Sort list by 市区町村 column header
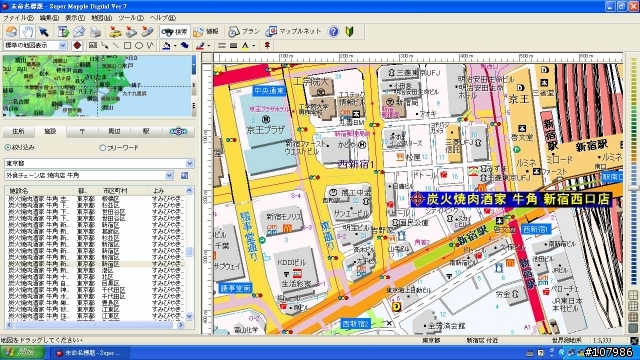The width and height of the screenshot is (640, 360). (x=125, y=191)
